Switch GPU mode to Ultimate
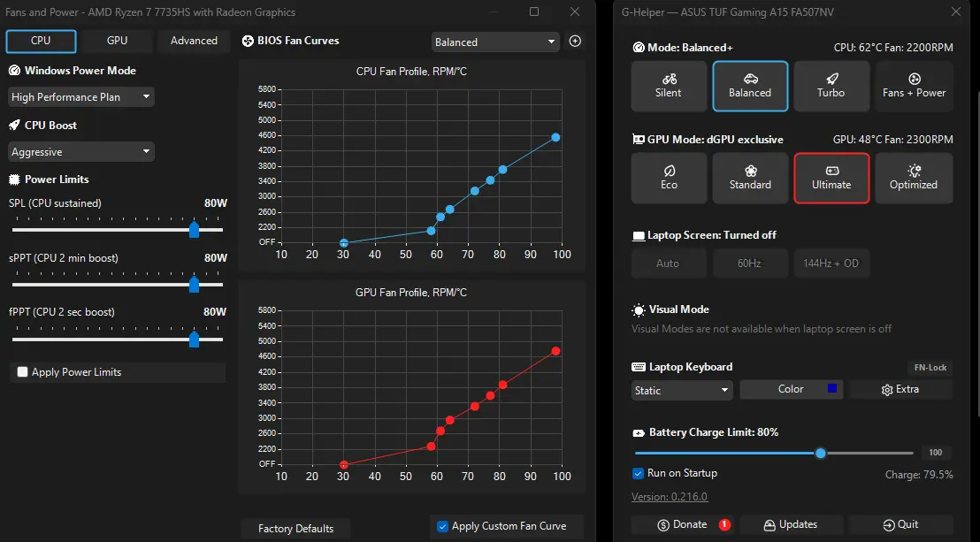Screen dimensions: 980x542 click(831, 179)
